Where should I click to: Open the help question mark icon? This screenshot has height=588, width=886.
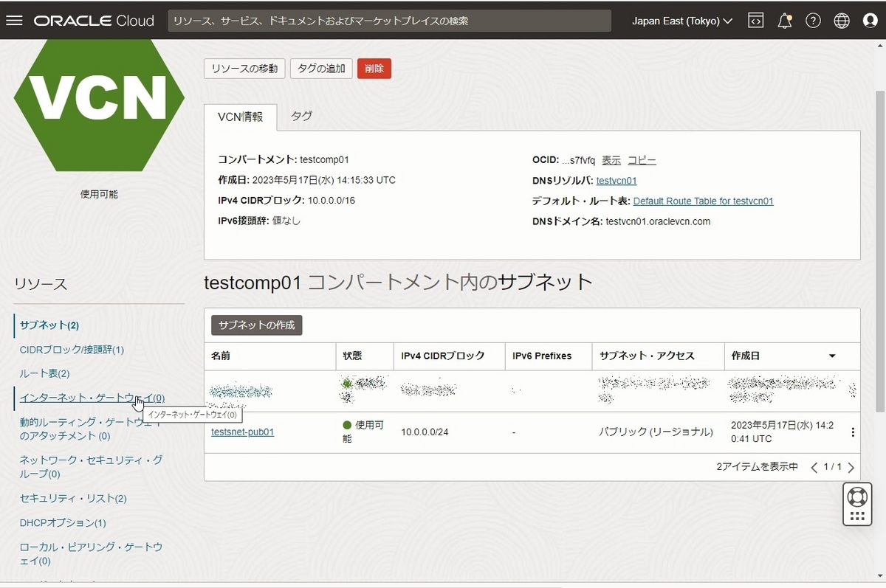pyautogui.click(x=813, y=20)
